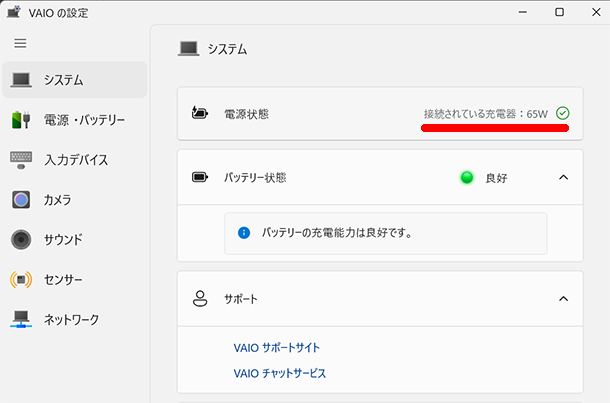Click the keyboard icon for 入力デバイス
Viewport: 610px width, 403px height.
point(21,160)
